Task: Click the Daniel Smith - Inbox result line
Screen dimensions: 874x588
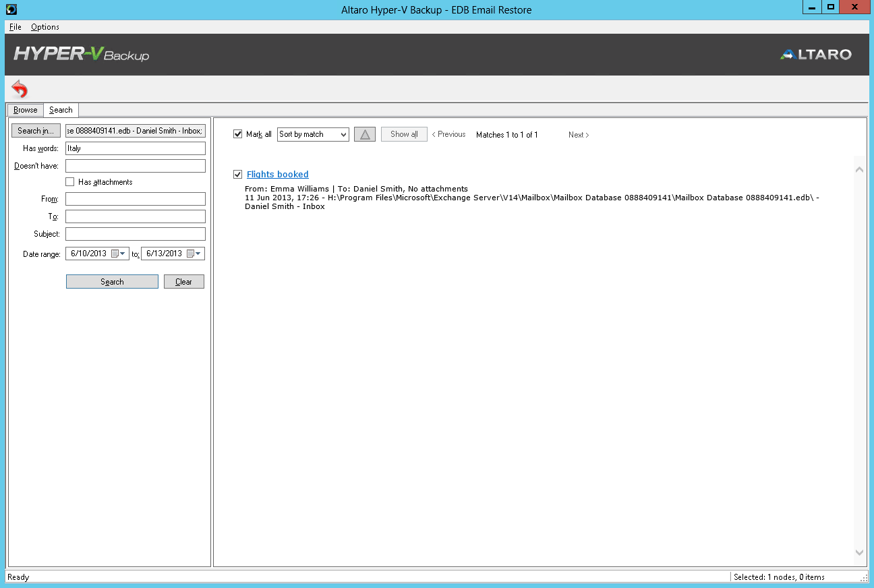Action: point(285,206)
